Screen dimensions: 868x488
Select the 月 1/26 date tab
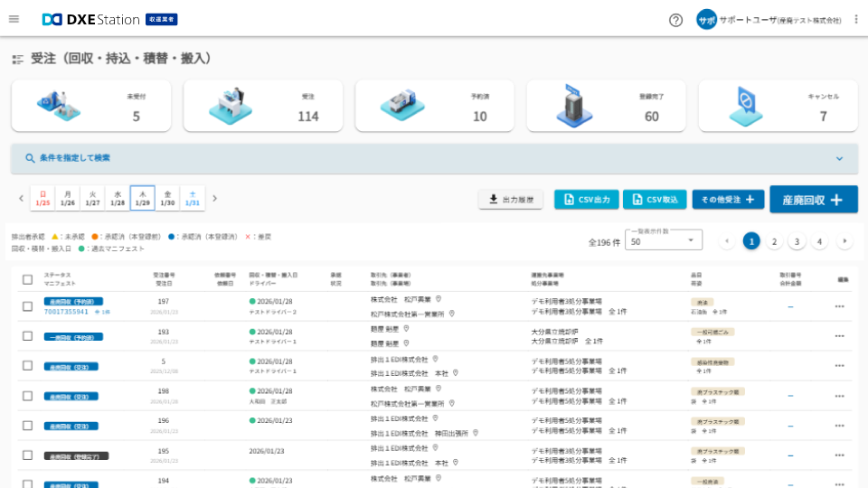coord(68,198)
